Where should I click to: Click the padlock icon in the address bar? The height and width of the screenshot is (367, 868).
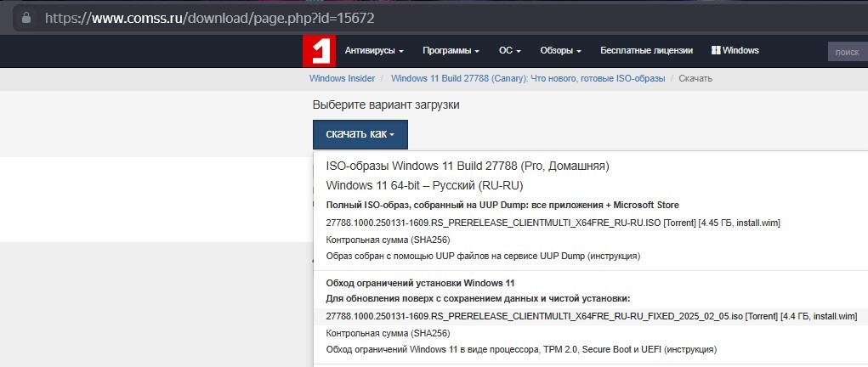coord(26,19)
